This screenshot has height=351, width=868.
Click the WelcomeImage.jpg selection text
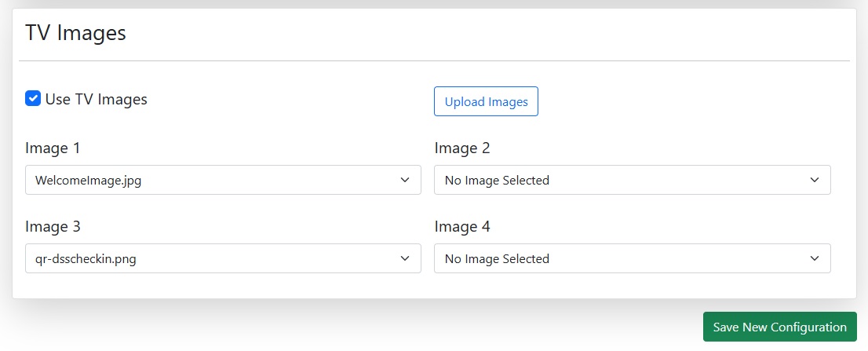[x=88, y=181]
